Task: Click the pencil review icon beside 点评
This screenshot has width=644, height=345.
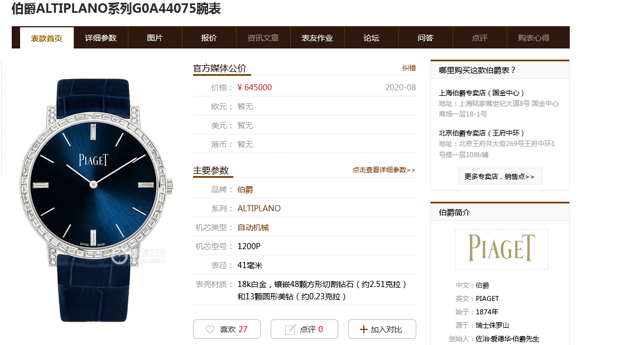Action: (x=290, y=329)
